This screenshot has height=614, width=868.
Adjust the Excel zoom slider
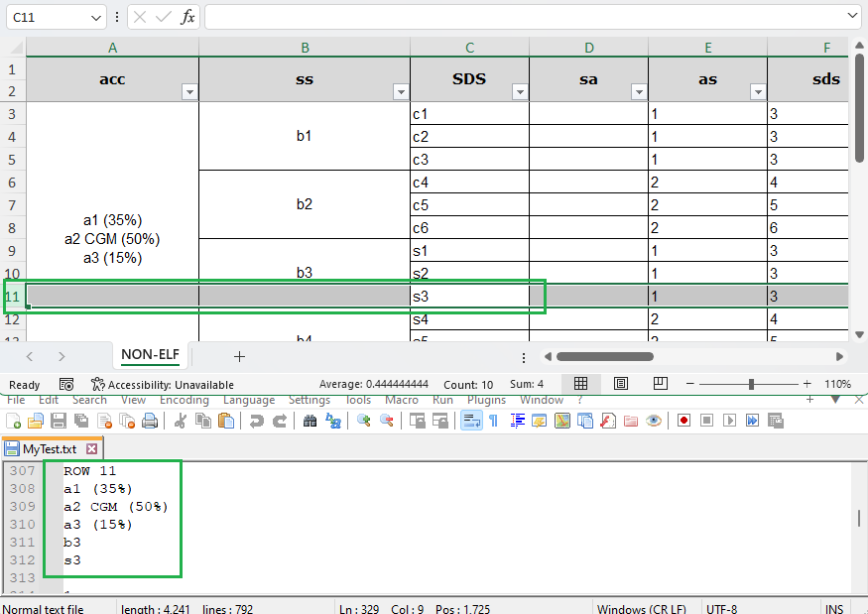[x=751, y=384]
